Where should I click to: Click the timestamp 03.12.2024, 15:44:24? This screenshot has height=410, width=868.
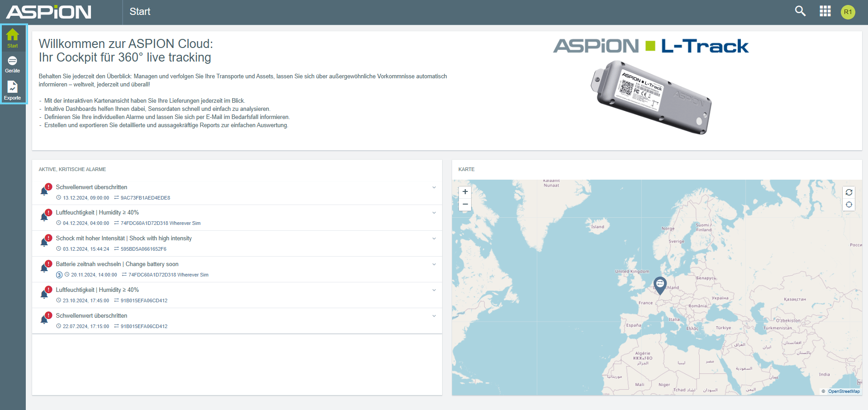coord(86,249)
